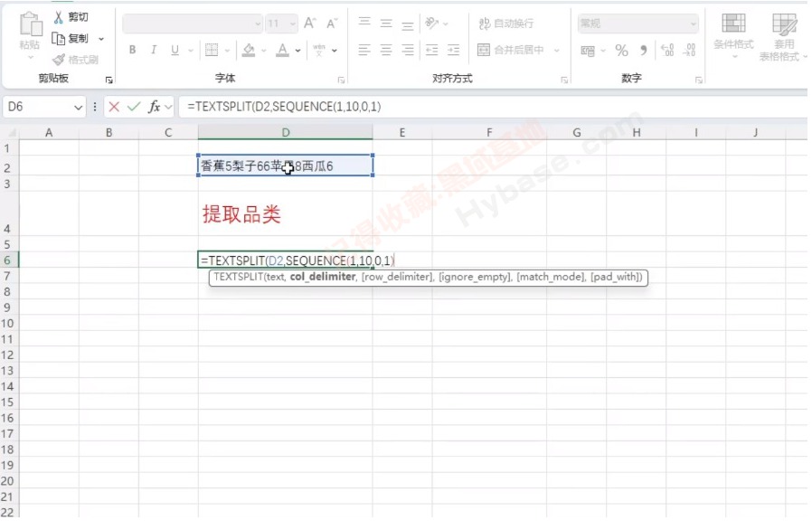
Task: Open the Underline style dropdown arrow
Action: point(191,51)
